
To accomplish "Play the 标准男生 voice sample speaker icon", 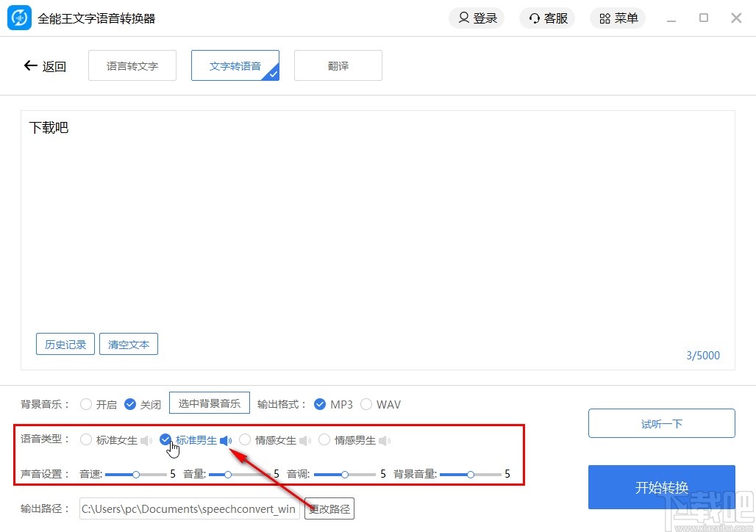I will tap(226, 439).
